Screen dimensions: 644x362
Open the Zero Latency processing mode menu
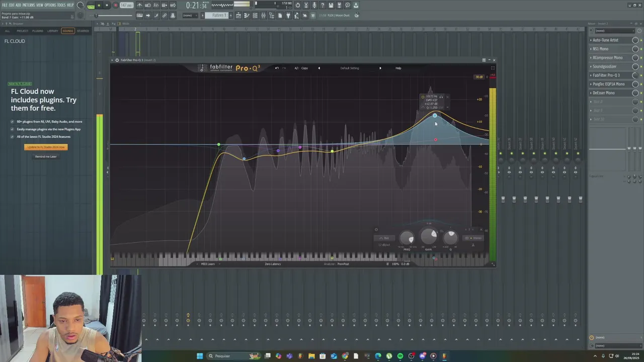point(273,264)
